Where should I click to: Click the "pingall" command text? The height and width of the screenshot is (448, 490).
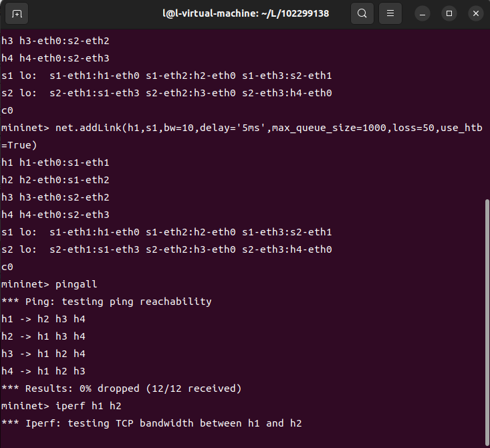(76, 284)
